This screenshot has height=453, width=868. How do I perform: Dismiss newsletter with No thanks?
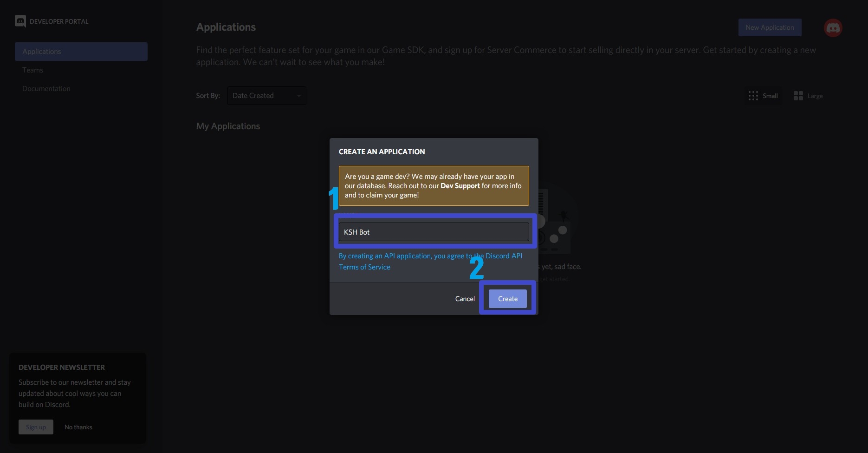tap(78, 427)
